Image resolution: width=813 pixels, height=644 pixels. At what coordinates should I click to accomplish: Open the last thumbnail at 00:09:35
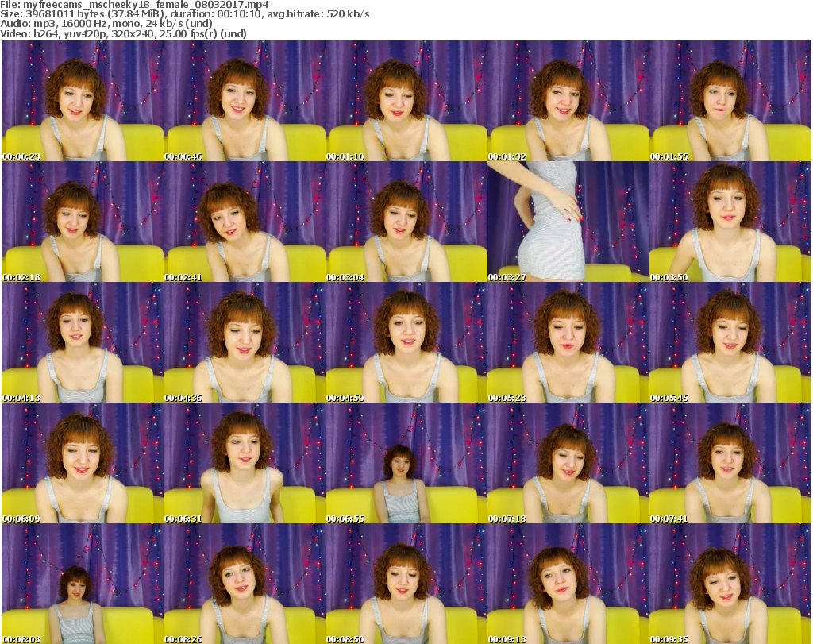click(x=730, y=584)
